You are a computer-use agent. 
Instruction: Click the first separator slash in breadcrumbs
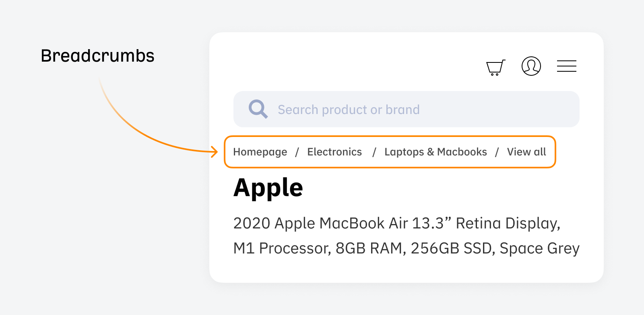tap(297, 152)
